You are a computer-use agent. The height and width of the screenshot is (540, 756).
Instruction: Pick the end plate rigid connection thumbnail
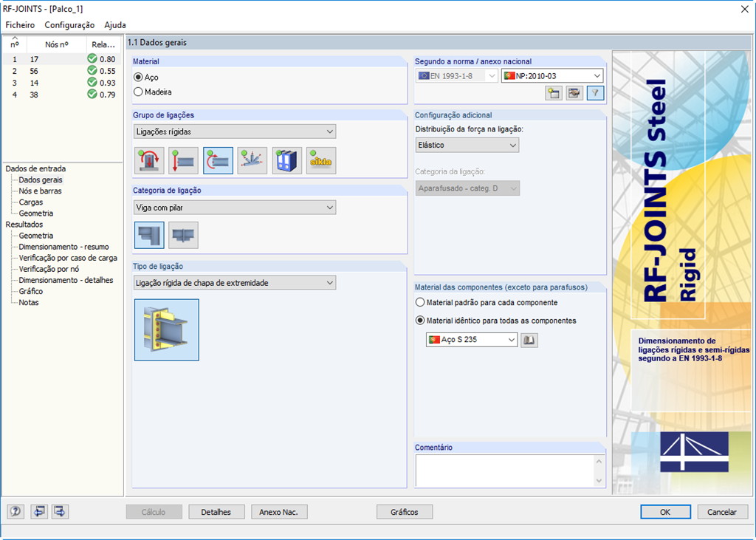[x=167, y=329]
